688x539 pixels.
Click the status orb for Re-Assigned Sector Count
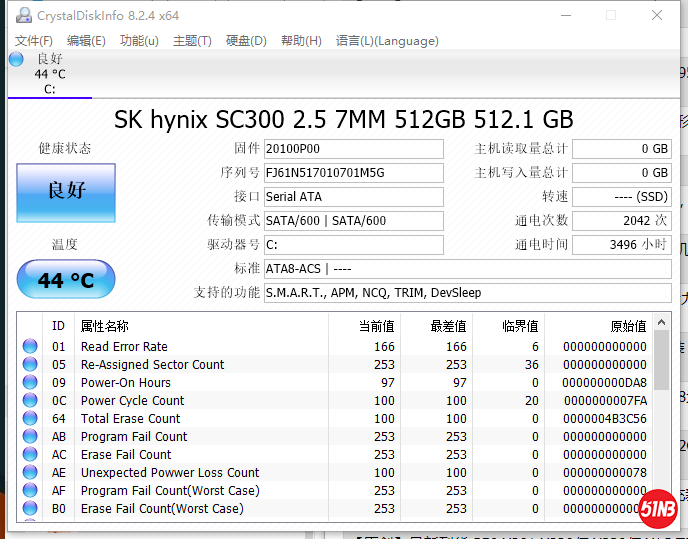point(30,365)
